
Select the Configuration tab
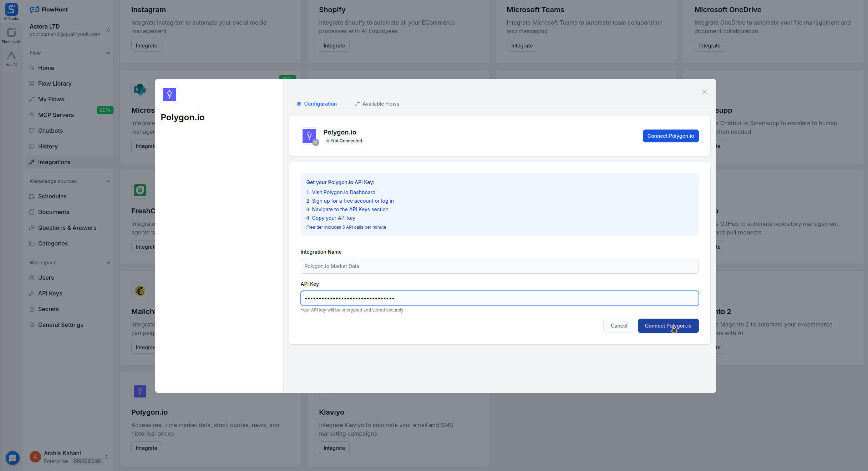[x=316, y=104]
